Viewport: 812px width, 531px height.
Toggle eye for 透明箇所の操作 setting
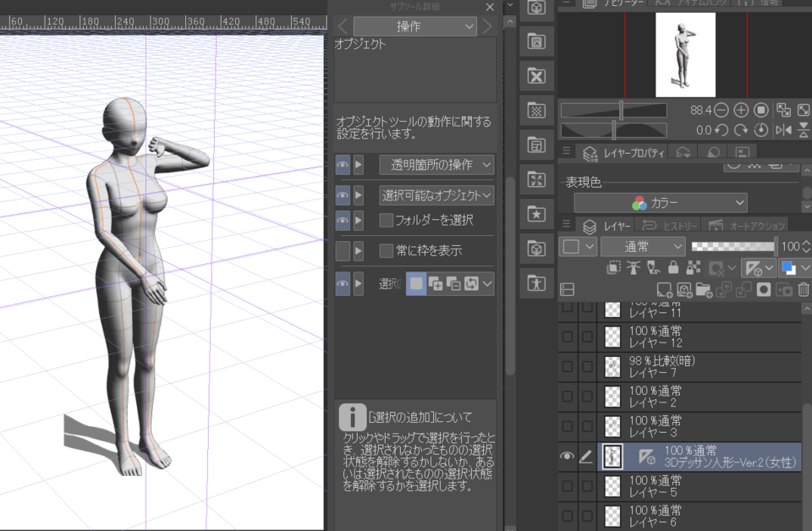coord(343,165)
